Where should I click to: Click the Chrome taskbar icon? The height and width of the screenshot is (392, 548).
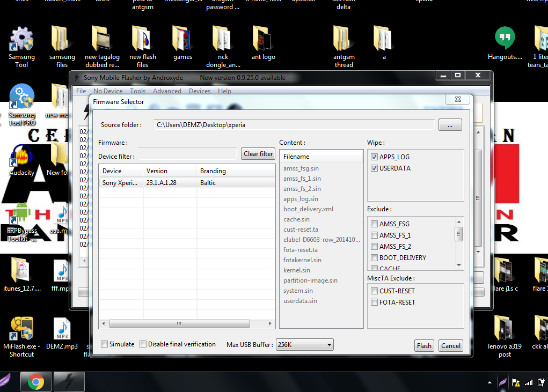pos(35,382)
